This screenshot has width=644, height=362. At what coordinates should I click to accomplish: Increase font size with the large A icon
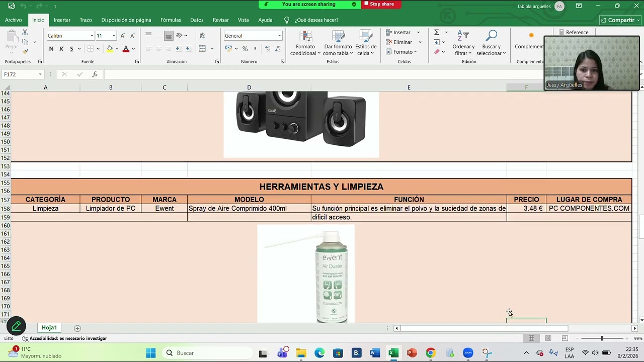[x=122, y=36]
